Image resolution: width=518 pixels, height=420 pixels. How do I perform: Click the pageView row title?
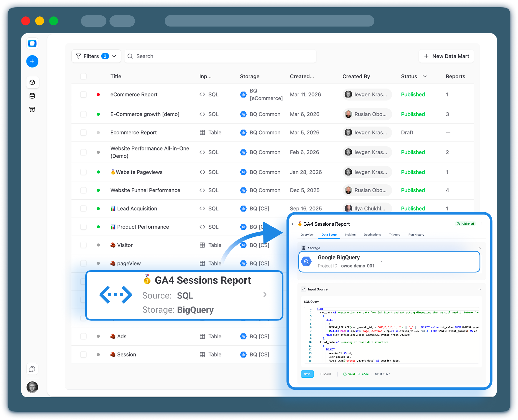click(x=125, y=263)
